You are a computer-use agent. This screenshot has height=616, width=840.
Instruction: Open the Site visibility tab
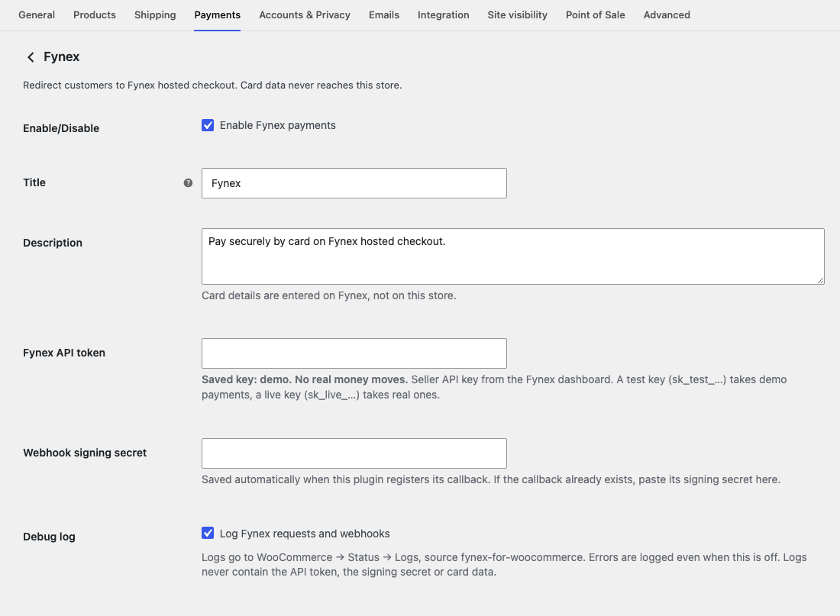coord(518,15)
